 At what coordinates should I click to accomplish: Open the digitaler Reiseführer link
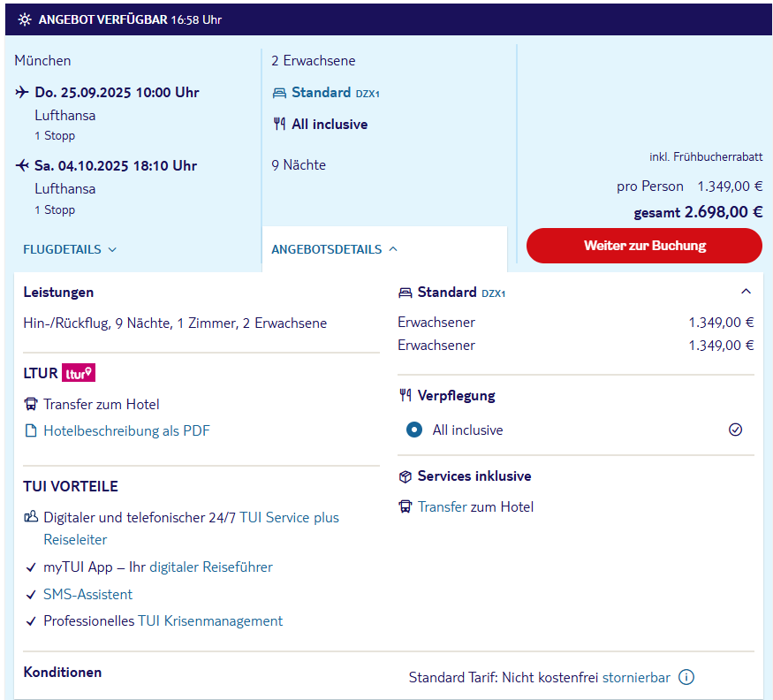tap(211, 567)
